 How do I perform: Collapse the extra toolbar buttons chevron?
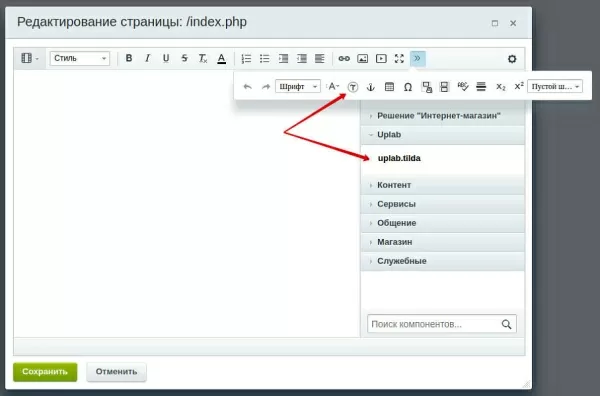click(x=417, y=58)
